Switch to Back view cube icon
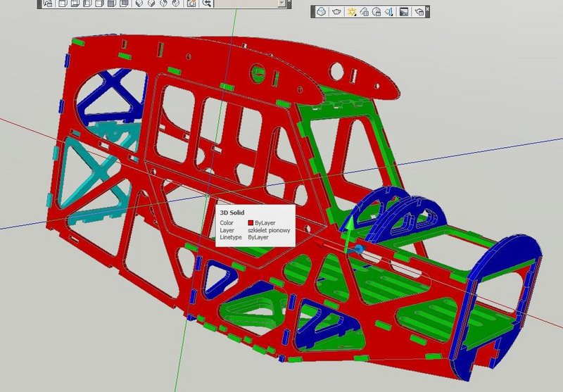 click(x=124, y=4)
